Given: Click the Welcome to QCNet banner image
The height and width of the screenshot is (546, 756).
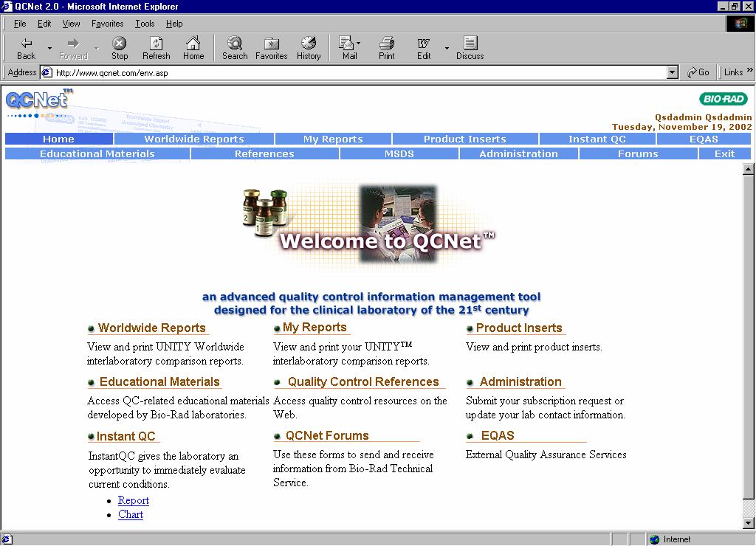Looking at the screenshot, I should point(368,224).
